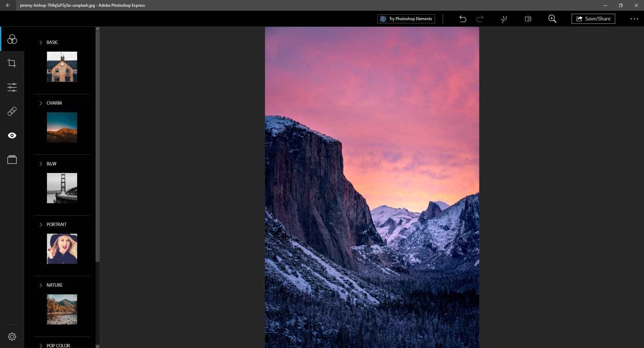Screen dimensions: 644x348
Task: Open the three-dot more options menu
Action: [x=634, y=19]
